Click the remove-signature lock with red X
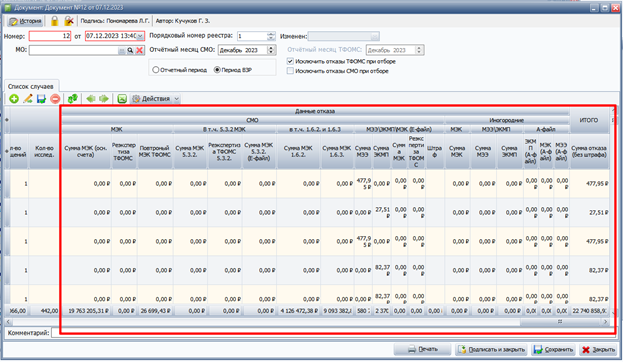The width and height of the screenshot is (624, 363). coord(69,21)
